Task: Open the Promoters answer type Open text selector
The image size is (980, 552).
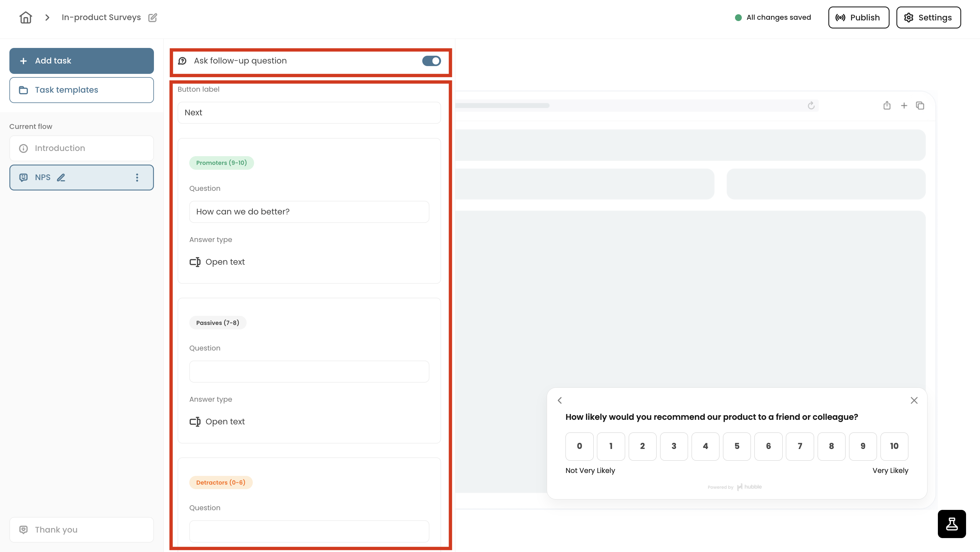Action: point(217,262)
